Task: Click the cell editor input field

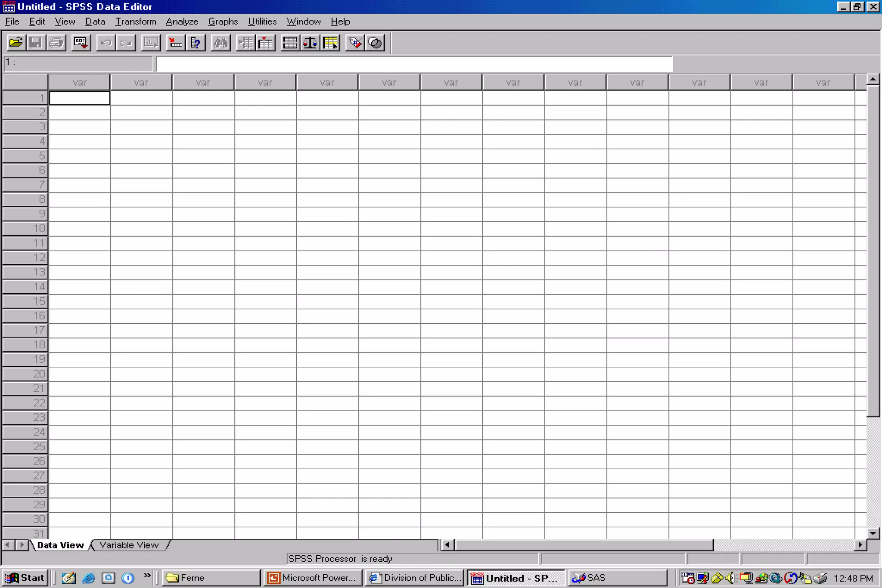Action: point(413,64)
